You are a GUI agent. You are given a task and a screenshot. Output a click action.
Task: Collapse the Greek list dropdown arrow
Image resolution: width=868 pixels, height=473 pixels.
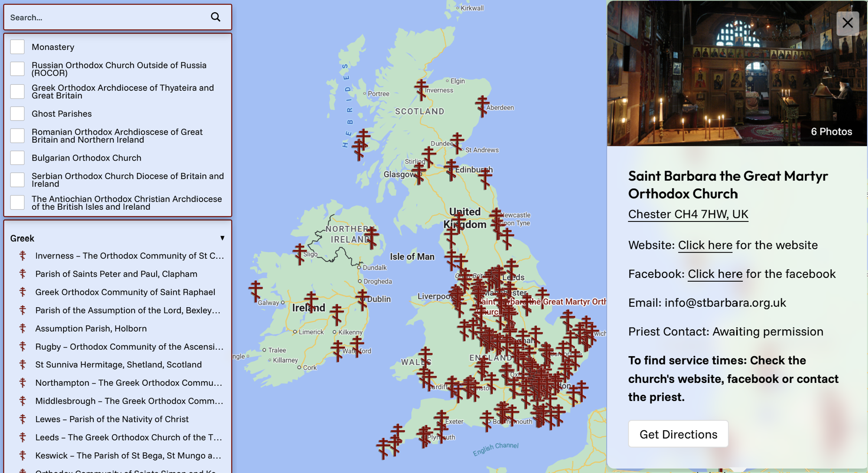[222, 238]
